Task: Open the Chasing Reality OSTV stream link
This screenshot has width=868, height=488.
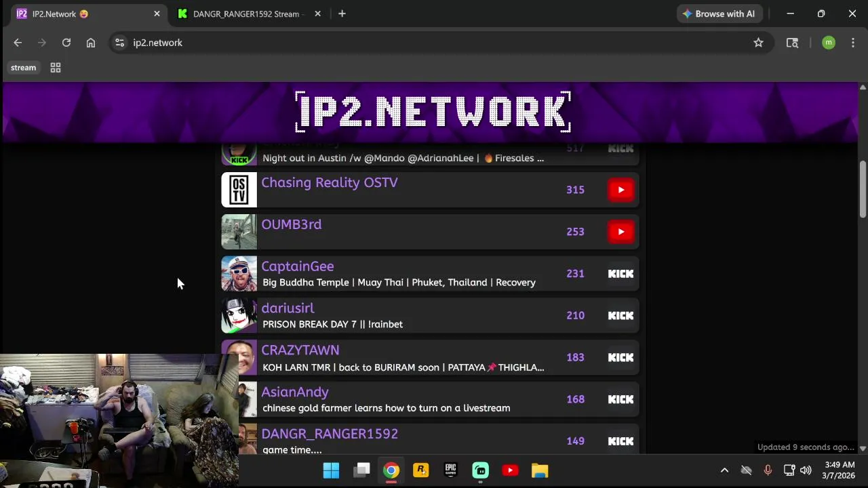Action: click(330, 182)
